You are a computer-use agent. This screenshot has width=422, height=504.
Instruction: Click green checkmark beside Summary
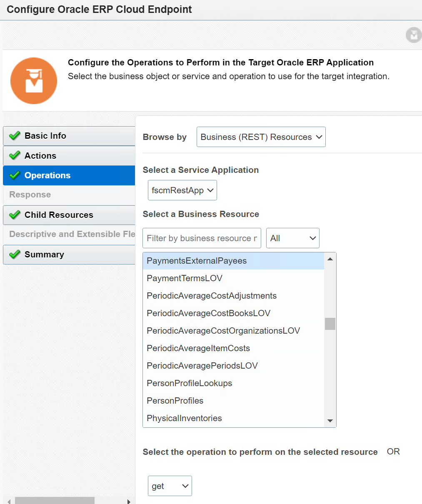[x=15, y=254]
